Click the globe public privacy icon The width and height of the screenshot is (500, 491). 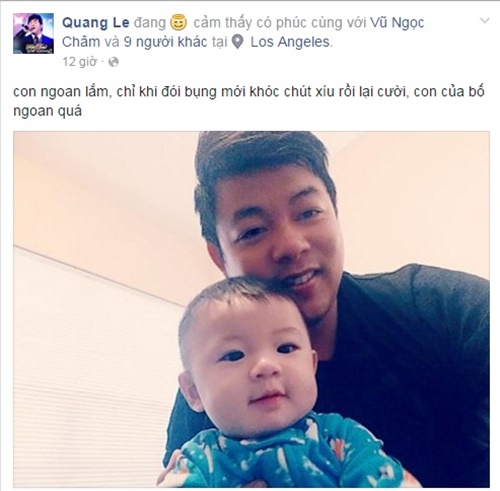[x=113, y=62]
